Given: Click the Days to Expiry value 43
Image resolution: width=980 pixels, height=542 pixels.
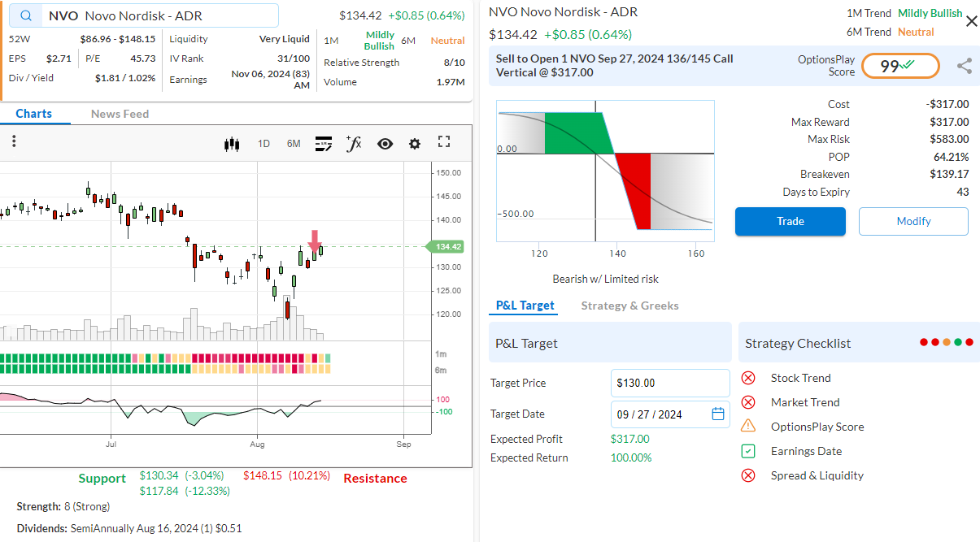Looking at the screenshot, I should click(x=963, y=192).
